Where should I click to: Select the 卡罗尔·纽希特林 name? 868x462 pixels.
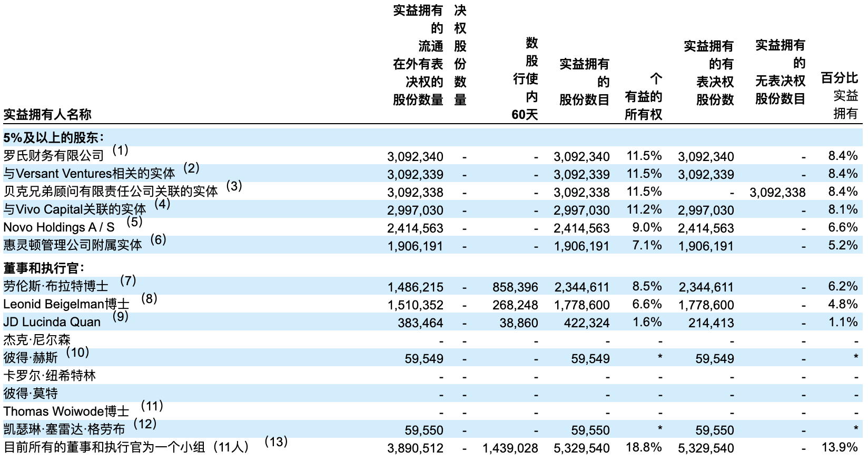(50, 376)
